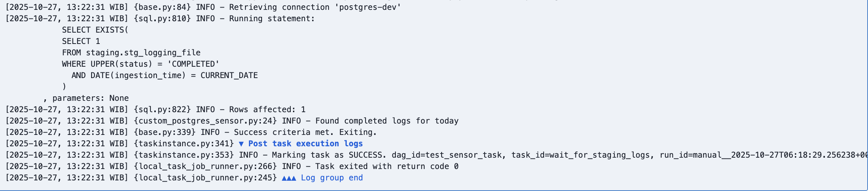
Task: Click the SELECT EXISTS( line
Action: (x=95, y=30)
